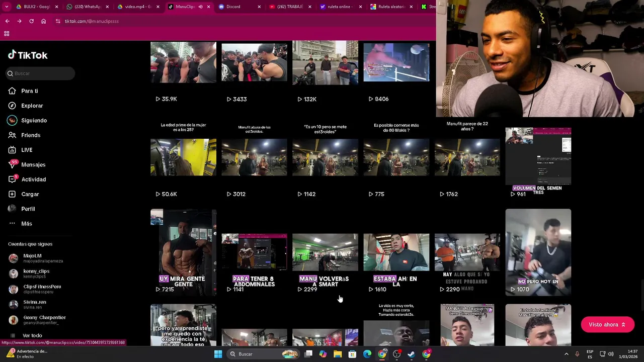This screenshot has width=644, height=362.
Task: Open the 'PARA TENER 8 ABDOMINALES' video
Action: [254, 252]
